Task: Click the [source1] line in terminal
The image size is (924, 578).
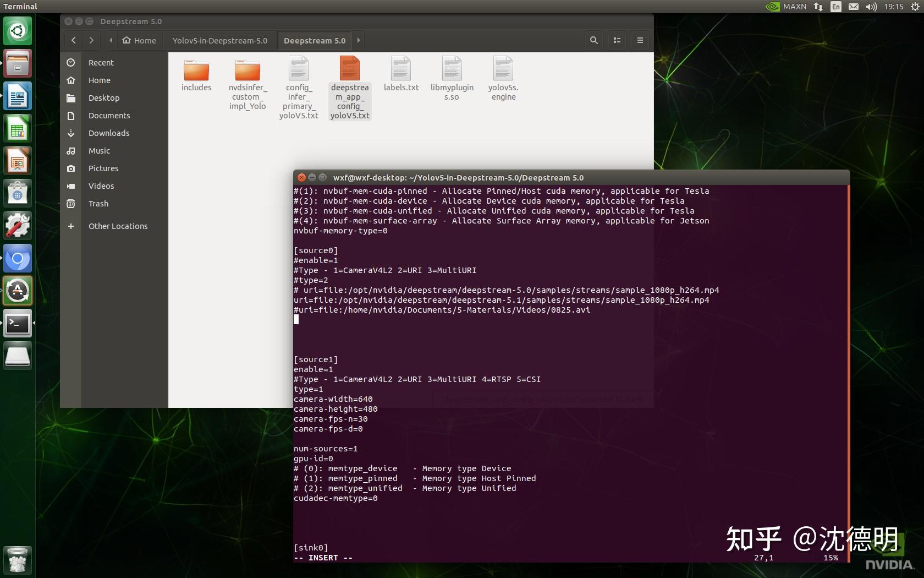Action: [x=316, y=359]
